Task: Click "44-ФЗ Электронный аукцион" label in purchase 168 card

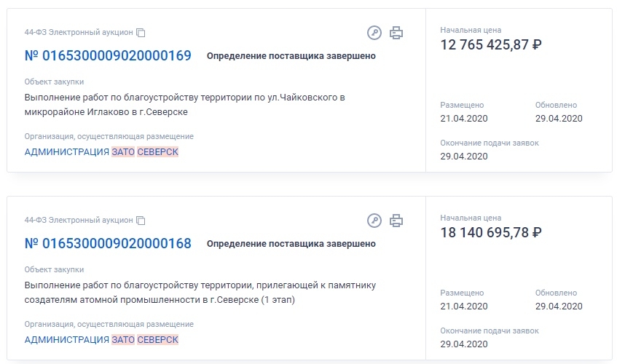Action: tap(79, 220)
